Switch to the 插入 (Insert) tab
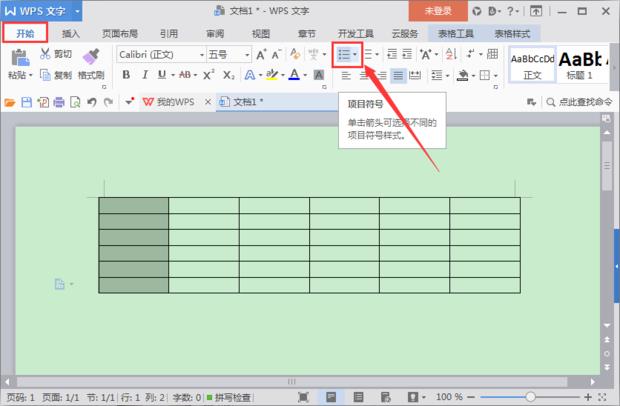This screenshot has height=406, width=620. click(71, 34)
